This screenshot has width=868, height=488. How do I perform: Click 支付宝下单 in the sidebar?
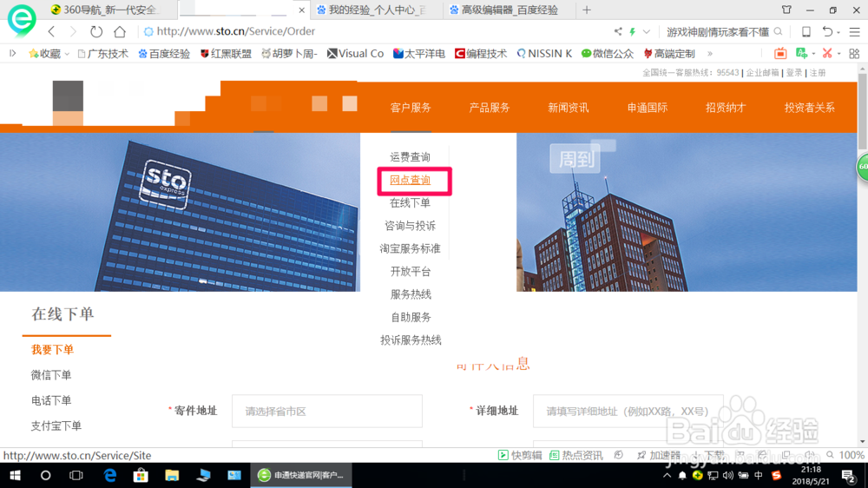point(56,426)
